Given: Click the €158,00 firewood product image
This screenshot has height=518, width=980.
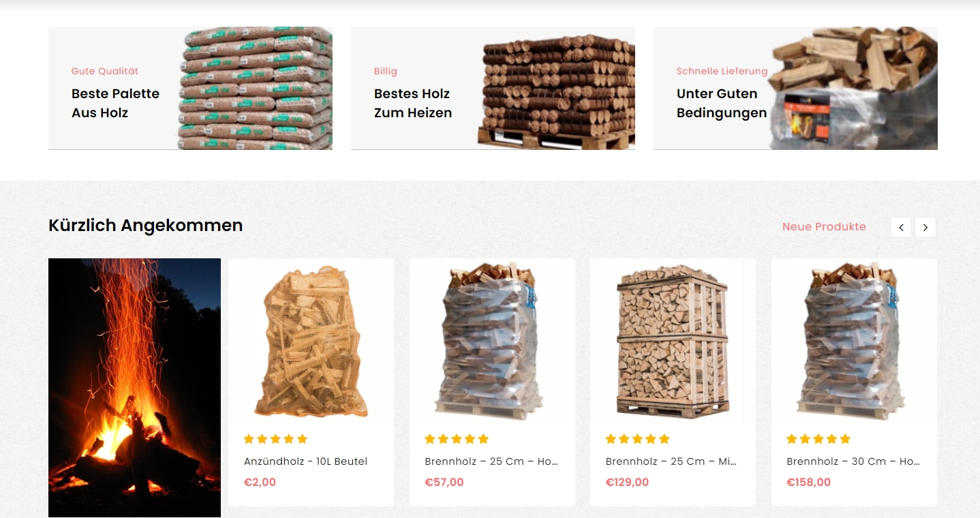Looking at the screenshot, I should coord(854,341).
